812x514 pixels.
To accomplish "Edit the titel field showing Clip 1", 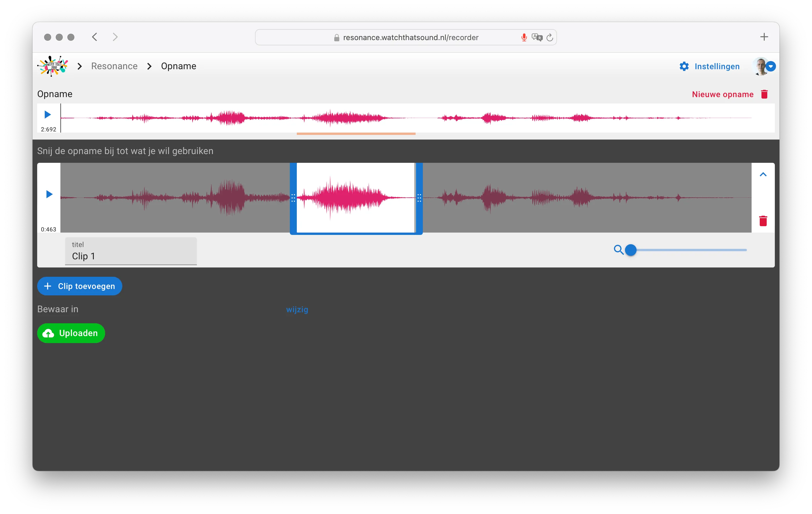I will 131,256.
